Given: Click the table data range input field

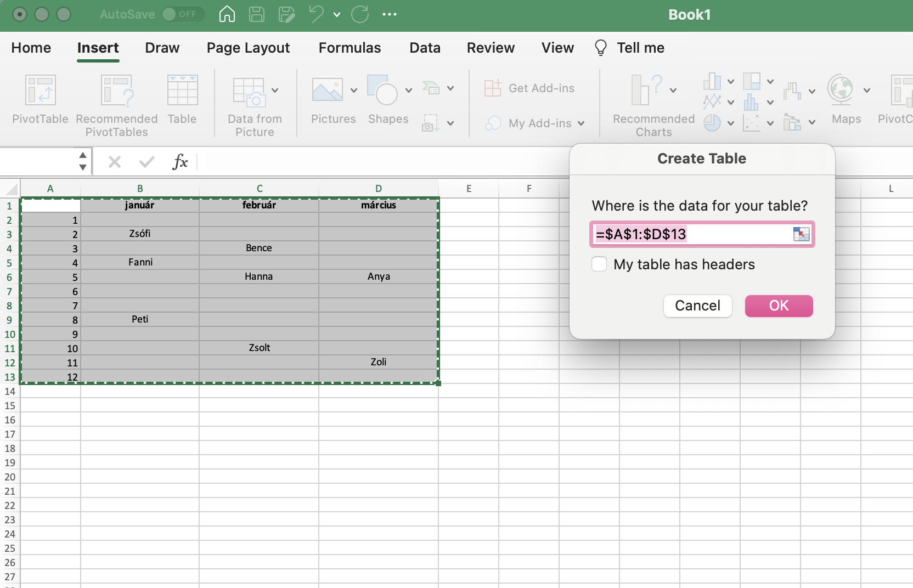Looking at the screenshot, I should point(691,234).
